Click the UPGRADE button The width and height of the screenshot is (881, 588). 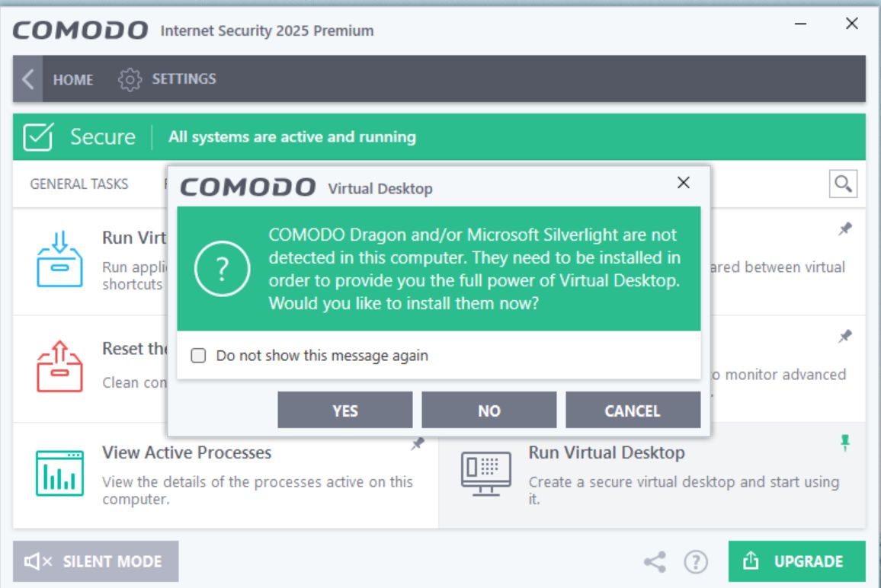796,561
